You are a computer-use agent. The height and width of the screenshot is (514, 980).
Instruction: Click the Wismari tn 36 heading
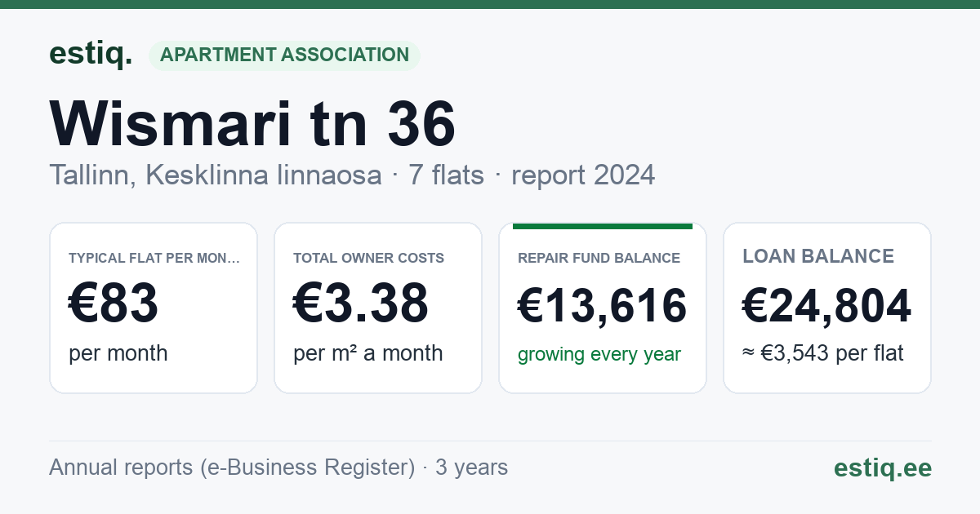coord(252,124)
